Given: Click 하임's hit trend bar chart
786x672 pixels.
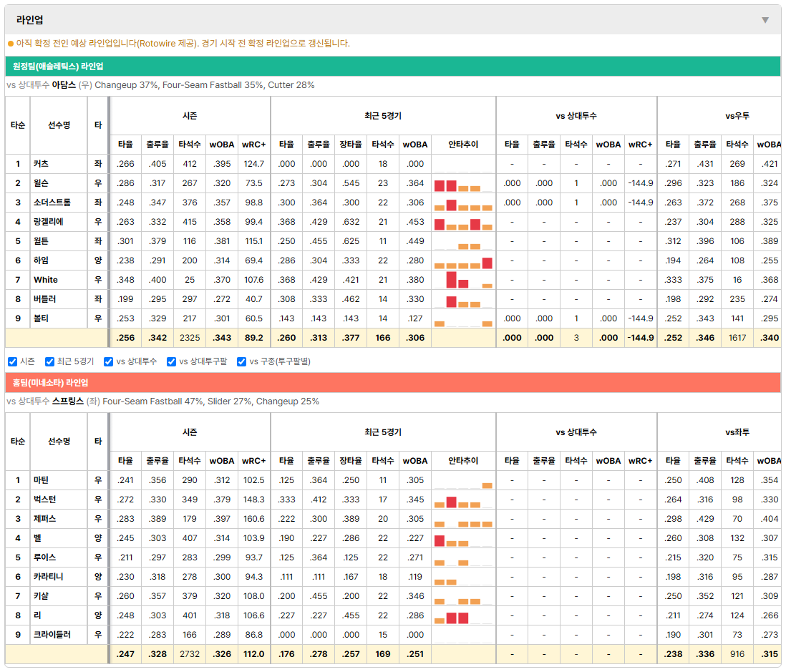Looking at the screenshot, I should 463,260.
